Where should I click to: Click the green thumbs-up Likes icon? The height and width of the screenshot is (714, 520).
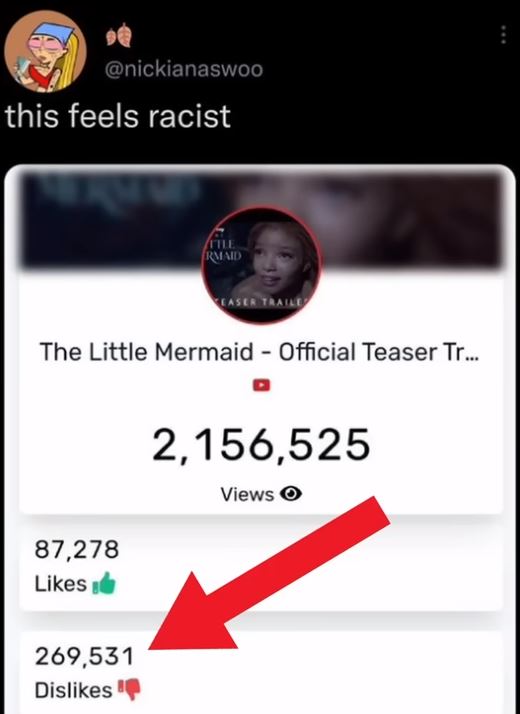(x=104, y=583)
